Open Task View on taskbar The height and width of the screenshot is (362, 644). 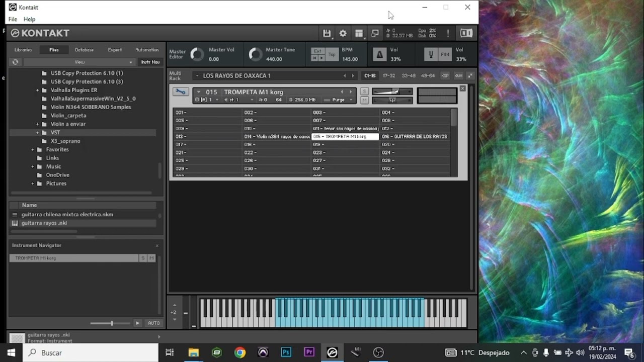[x=170, y=352]
